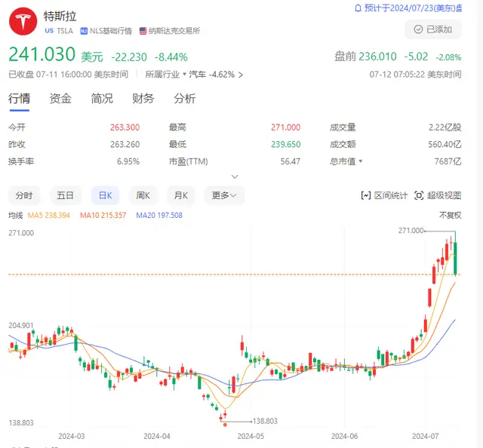Click the 总市值 value 7687亿
This screenshot has width=483, height=448.
pos(448,161)
